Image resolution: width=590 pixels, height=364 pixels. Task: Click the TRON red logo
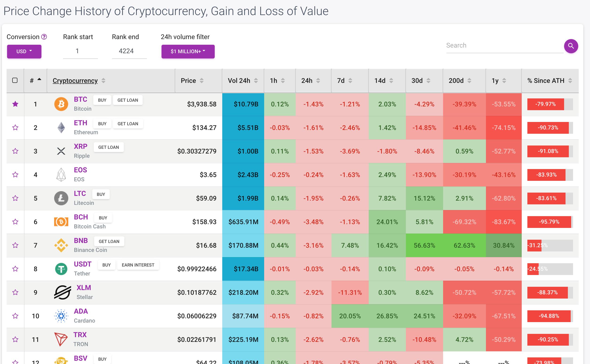tap(61, 340)
